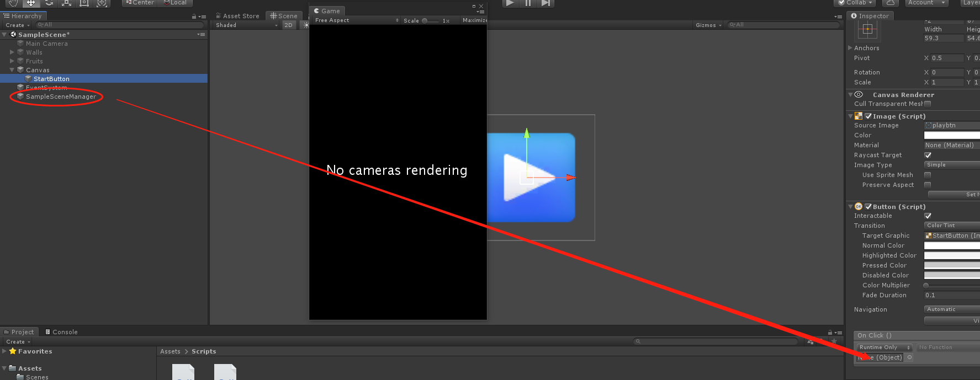The height and width of the screenshot is (380, 980).
Task: Click the blue play button sprite in Scene
Action: click(531, 178)
